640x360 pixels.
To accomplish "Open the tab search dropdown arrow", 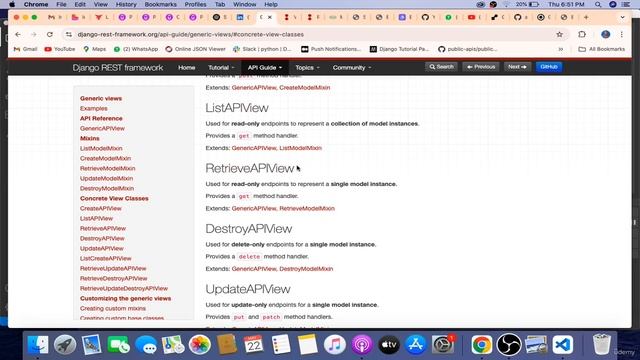I will tap(622, 17).
